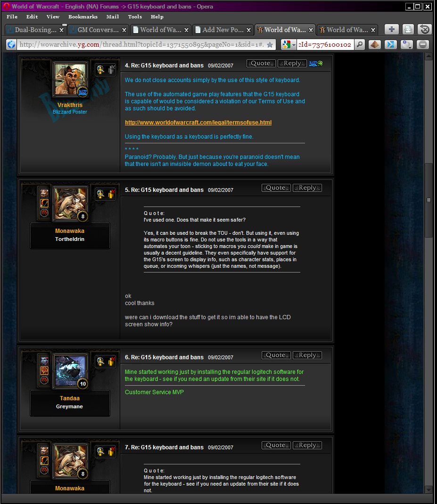Reply to post 4 by Vrakthris
This screenshot has width=437, height=504.
[x=292, y=63]
